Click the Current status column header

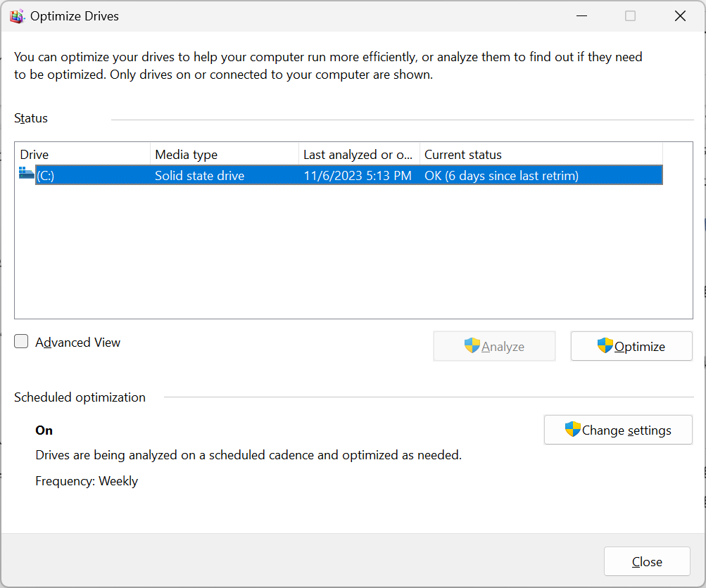pos(541,154)
